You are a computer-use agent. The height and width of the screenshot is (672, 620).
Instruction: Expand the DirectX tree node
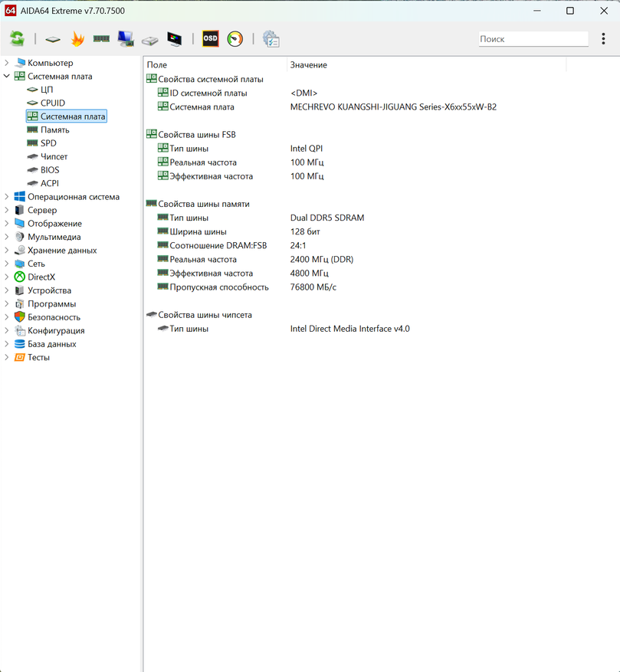tap(6, 277)
